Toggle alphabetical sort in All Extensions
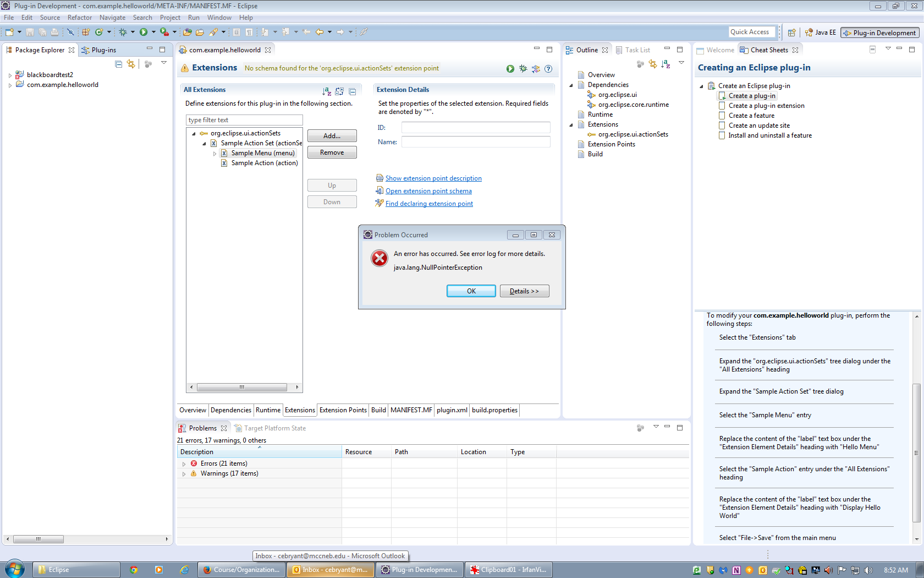The height and width of the screenshot is (578, 924). [x=327, y=91]
